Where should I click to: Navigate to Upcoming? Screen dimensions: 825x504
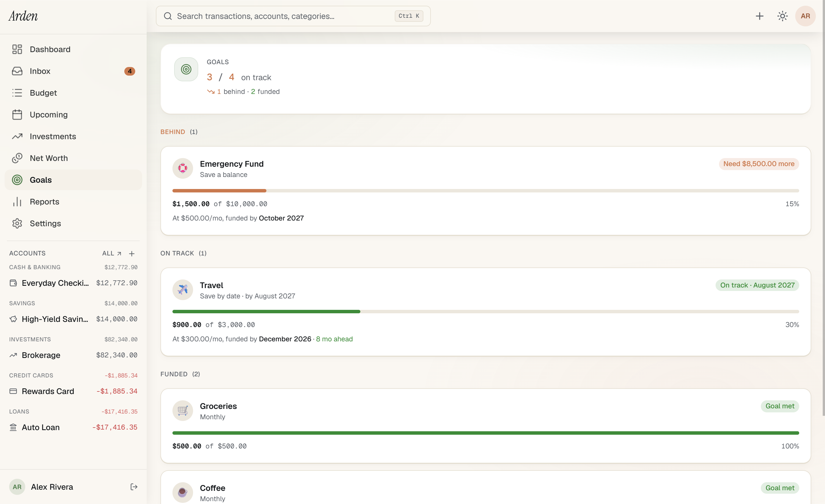(x=73, y=115)
